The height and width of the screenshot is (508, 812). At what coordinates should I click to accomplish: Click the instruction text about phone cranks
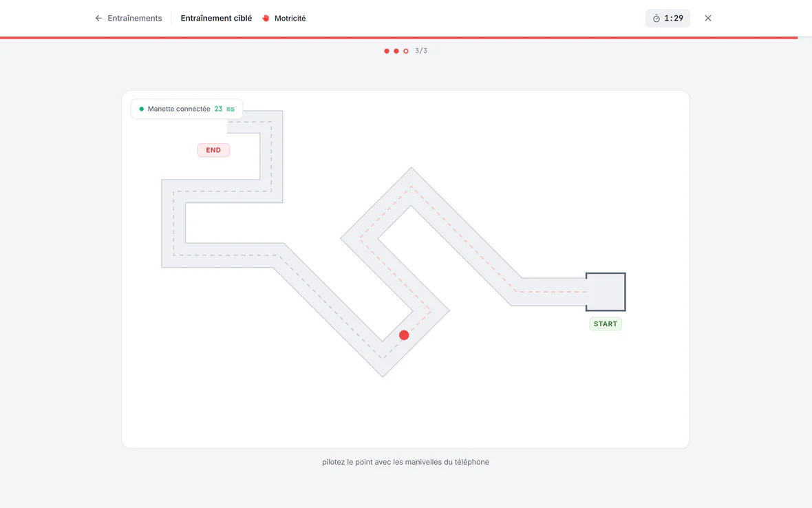405,462
